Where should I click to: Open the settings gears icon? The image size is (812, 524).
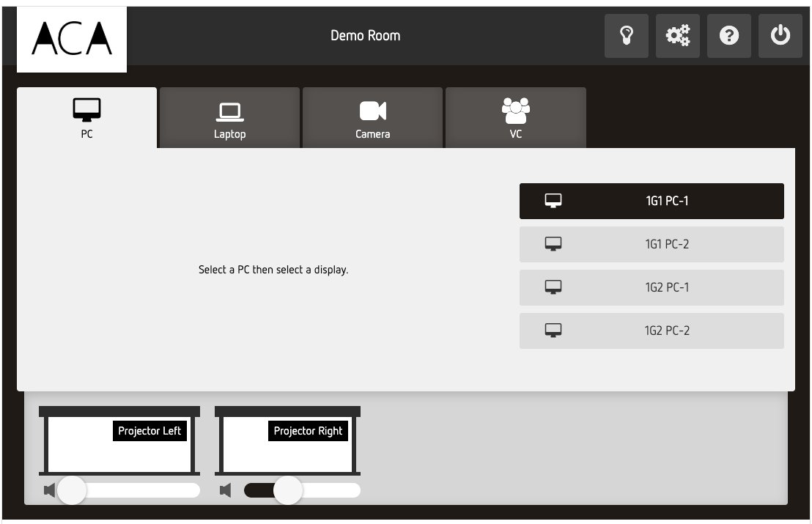(x=677, y=35)
